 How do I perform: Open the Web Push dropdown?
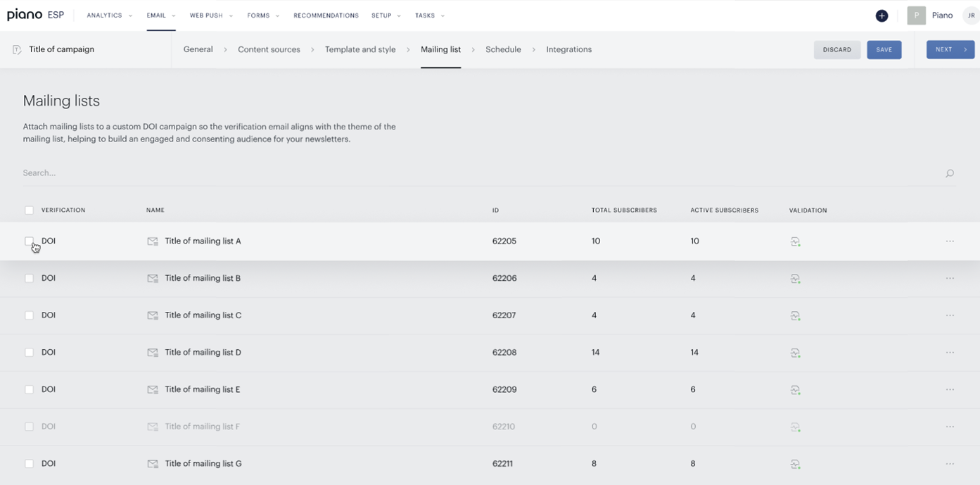point(211,15)
